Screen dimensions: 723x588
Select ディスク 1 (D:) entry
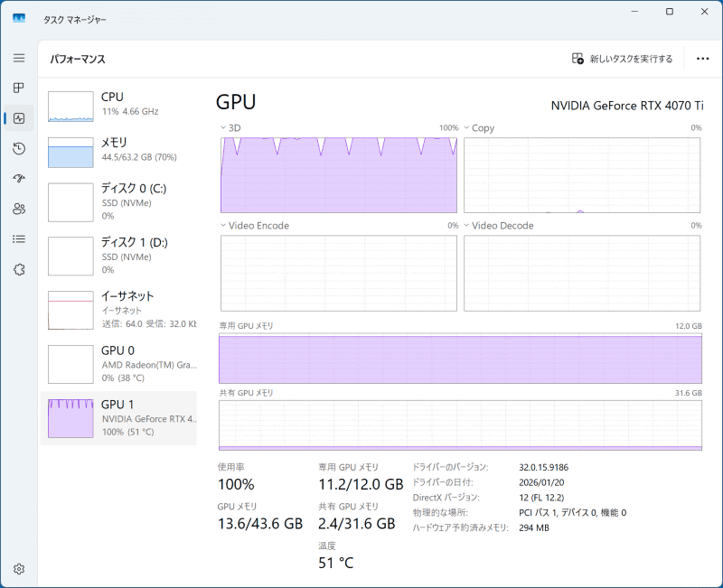coord(119,256)
